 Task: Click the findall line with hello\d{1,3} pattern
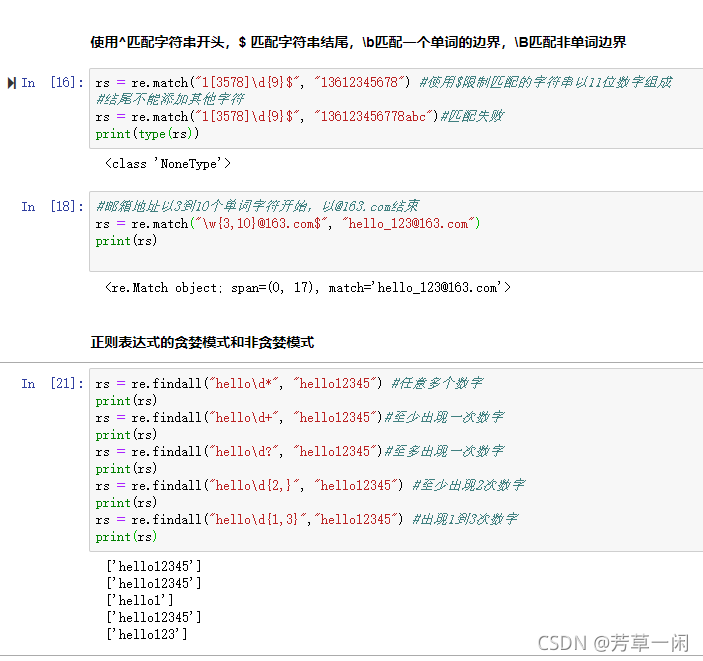tap(307, 520)
